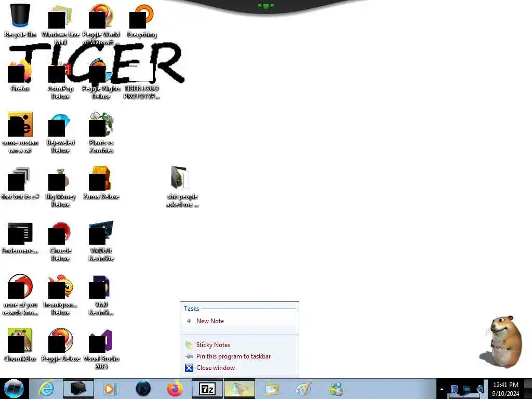Viewport: 532px width, 399px height.
Task: Open Windows Live Mail taskbar icon
Action: [272, 389]
